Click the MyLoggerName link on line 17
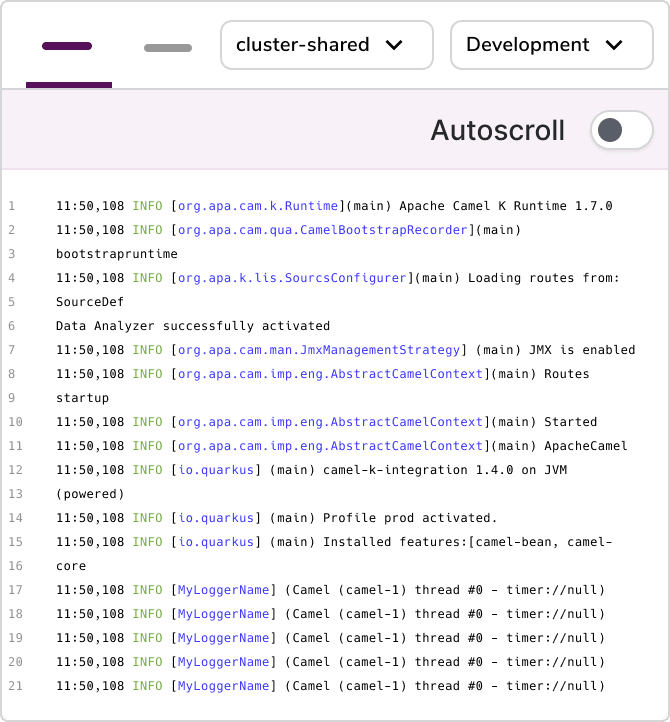The height and width of the screenshot is (722, 670). 224,590
